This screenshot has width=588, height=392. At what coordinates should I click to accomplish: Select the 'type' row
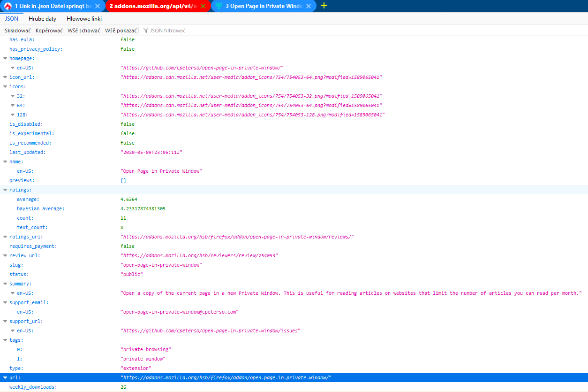[294, 368]
